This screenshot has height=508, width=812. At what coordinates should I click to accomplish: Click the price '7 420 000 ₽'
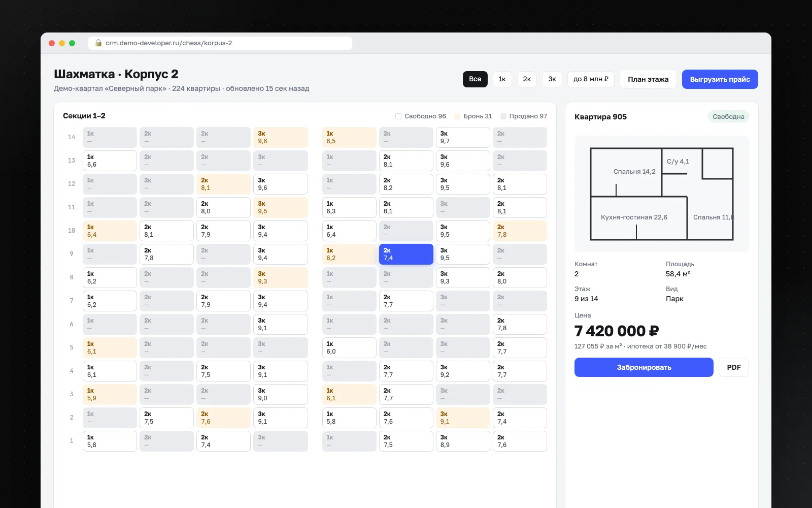click(x=617, y=331)
